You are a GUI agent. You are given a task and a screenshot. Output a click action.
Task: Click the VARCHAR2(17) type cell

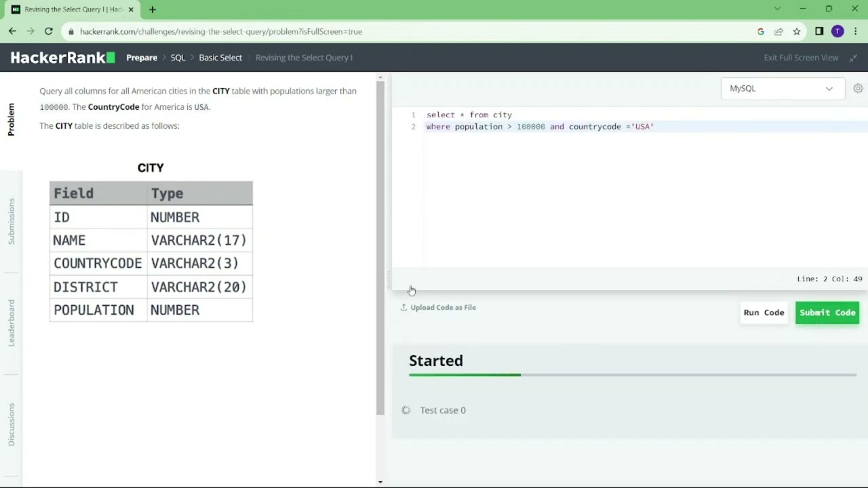(199, 241)
